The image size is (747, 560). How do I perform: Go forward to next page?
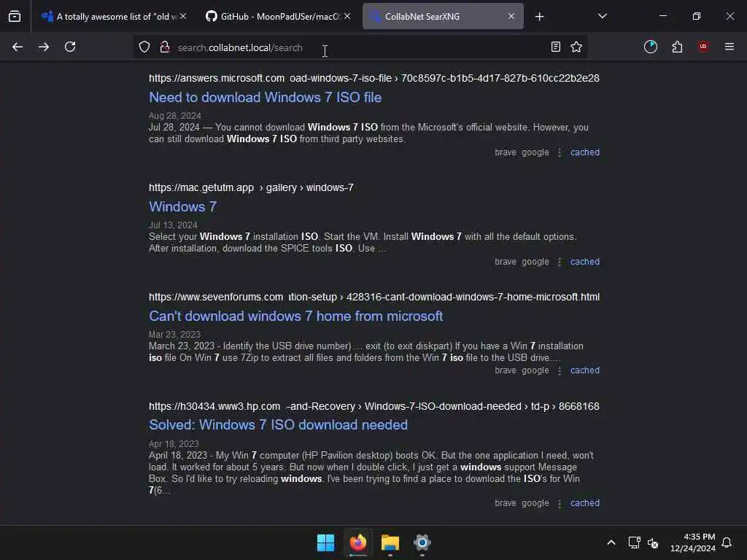44,47
